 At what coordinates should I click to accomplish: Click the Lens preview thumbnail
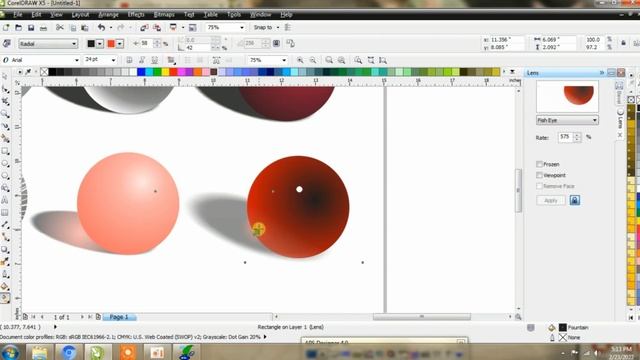(x=567, y=96)
